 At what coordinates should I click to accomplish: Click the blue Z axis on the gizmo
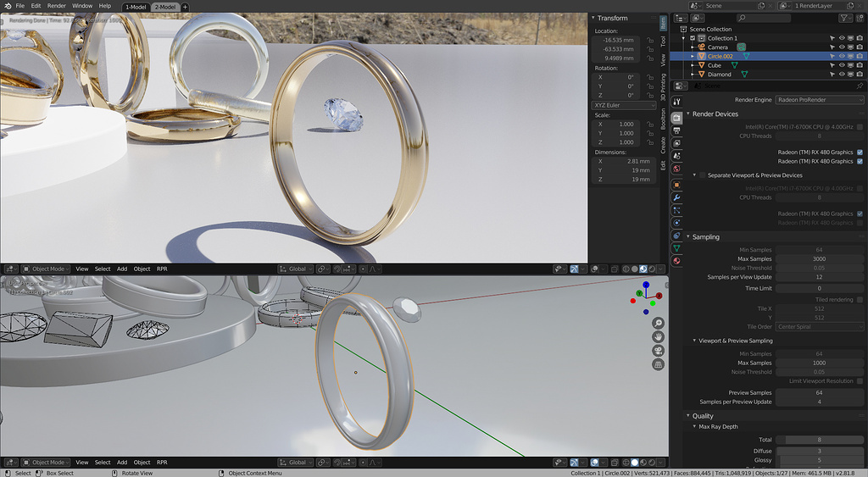click(x=646, y=285)
